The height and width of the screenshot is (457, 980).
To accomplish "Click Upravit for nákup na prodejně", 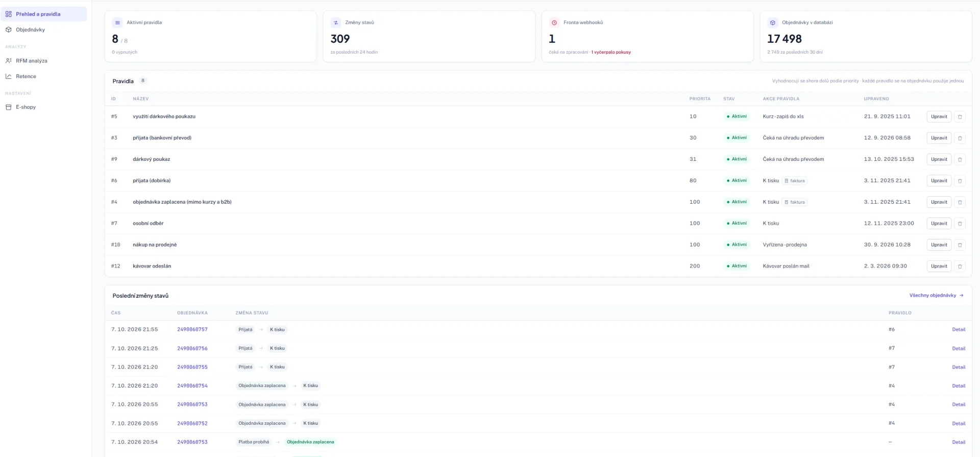I will (939, 245).
